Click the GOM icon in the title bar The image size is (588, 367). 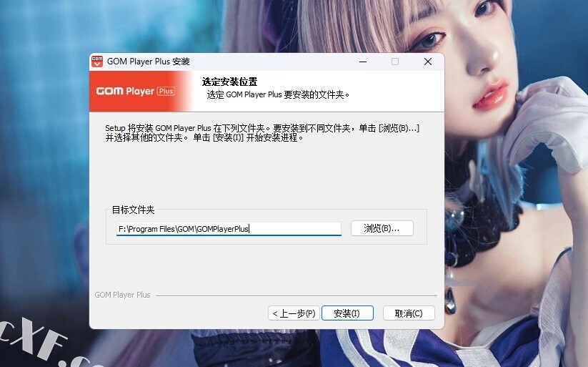[x=97, y=62]
